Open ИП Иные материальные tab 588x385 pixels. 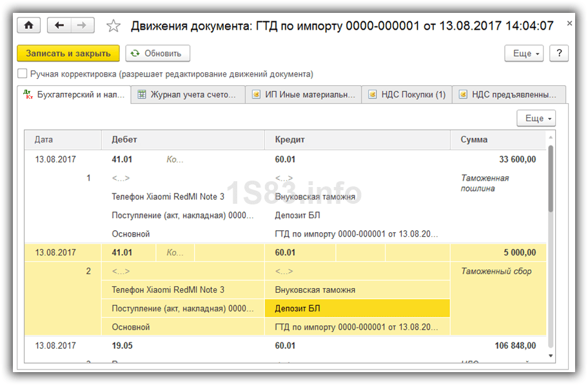point(304,95)
